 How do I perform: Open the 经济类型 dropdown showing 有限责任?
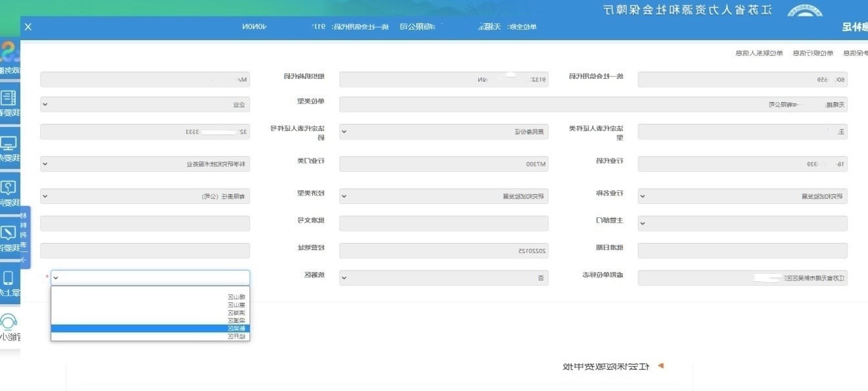tap(145, 196)
